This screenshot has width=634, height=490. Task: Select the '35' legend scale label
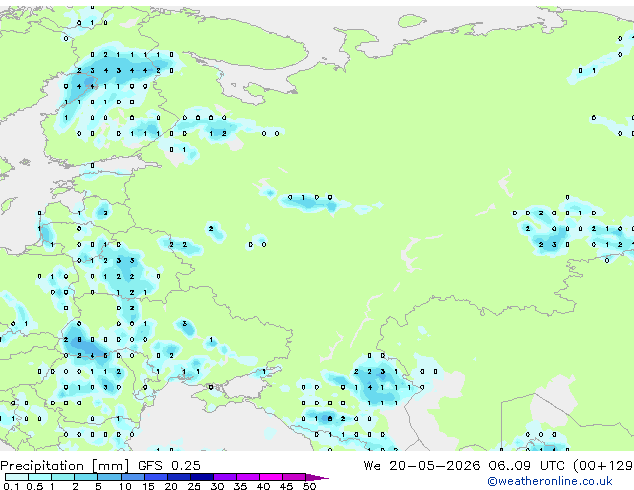coord(240,486)
